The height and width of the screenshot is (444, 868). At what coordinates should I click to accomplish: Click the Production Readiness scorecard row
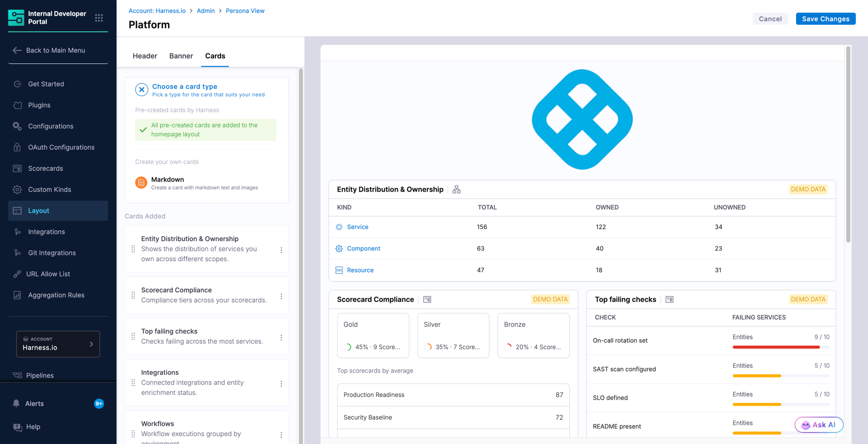(453, 395)
